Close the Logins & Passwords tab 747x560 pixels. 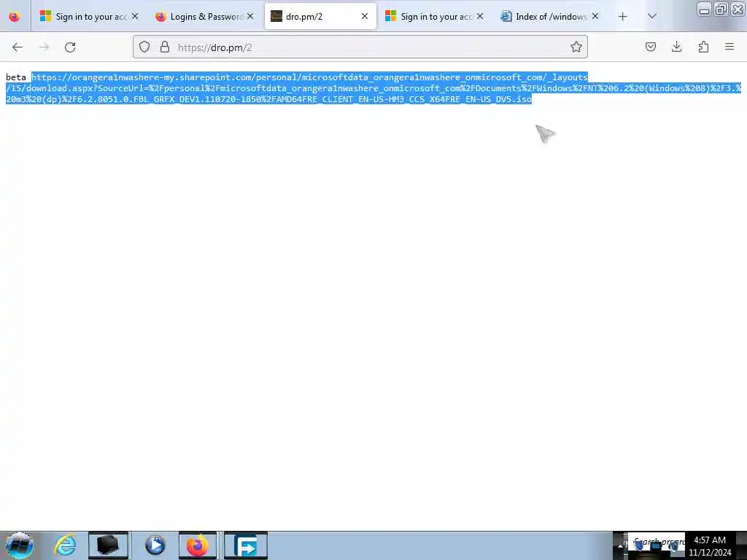point(250,16)
